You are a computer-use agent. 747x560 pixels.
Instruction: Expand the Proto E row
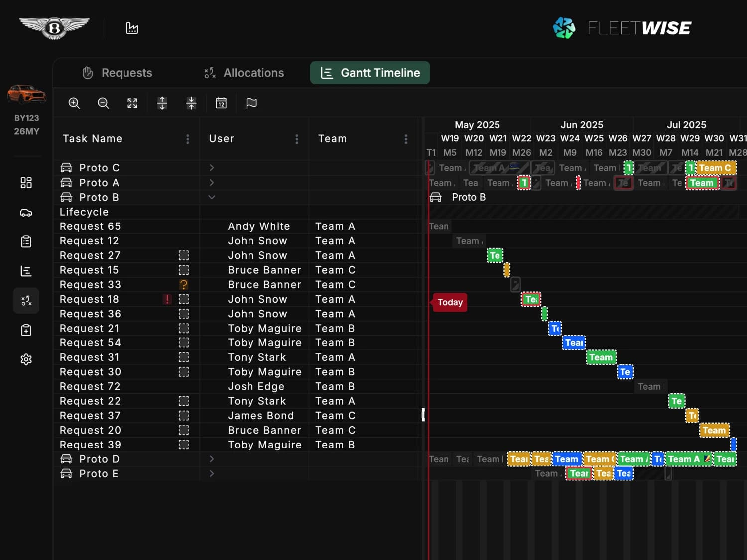click(x=211, y=473)
